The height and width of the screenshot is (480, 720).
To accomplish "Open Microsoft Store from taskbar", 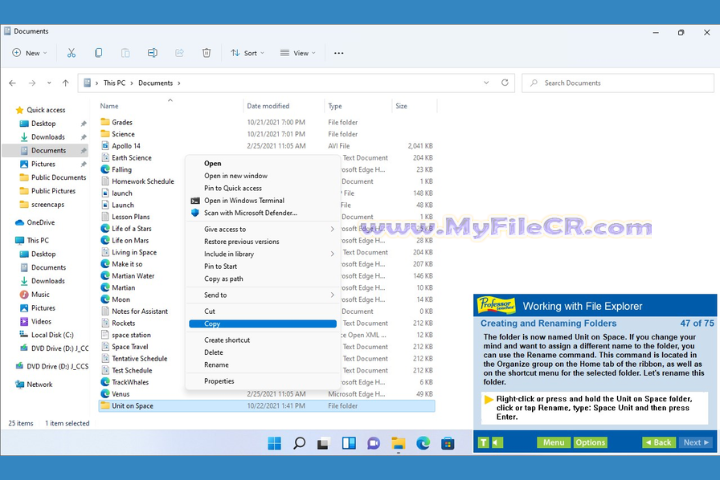I will tap(448, 443).
